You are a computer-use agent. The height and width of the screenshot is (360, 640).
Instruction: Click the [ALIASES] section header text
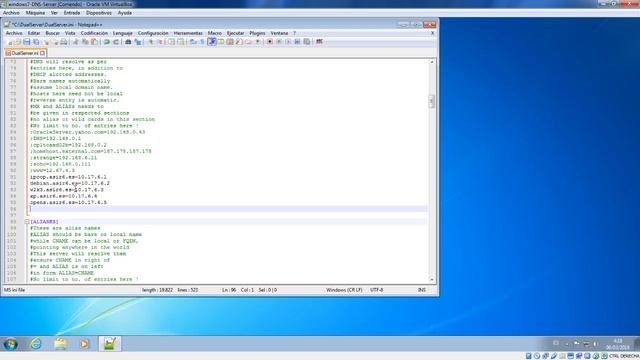point(44,222)
